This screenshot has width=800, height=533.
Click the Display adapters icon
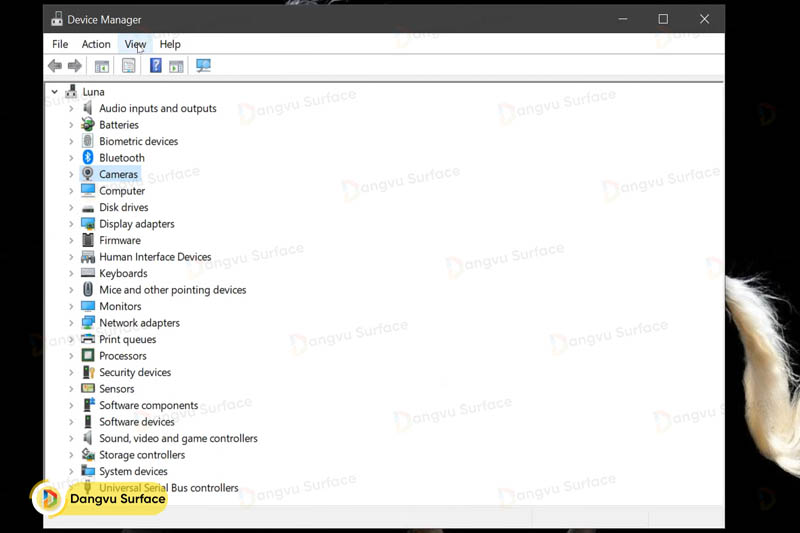pos(88,223)
